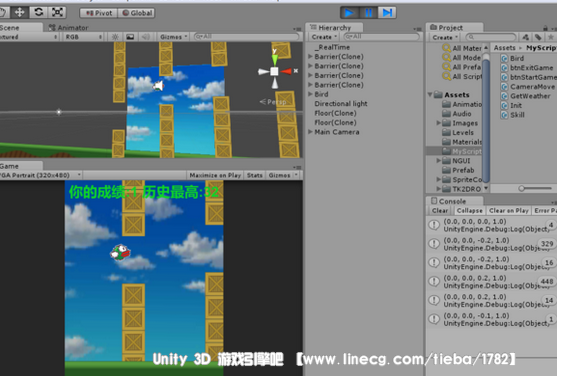Select the Move tool in the toolbar
The width and height of the screenshot is (562, 376).
pos(19,13)
